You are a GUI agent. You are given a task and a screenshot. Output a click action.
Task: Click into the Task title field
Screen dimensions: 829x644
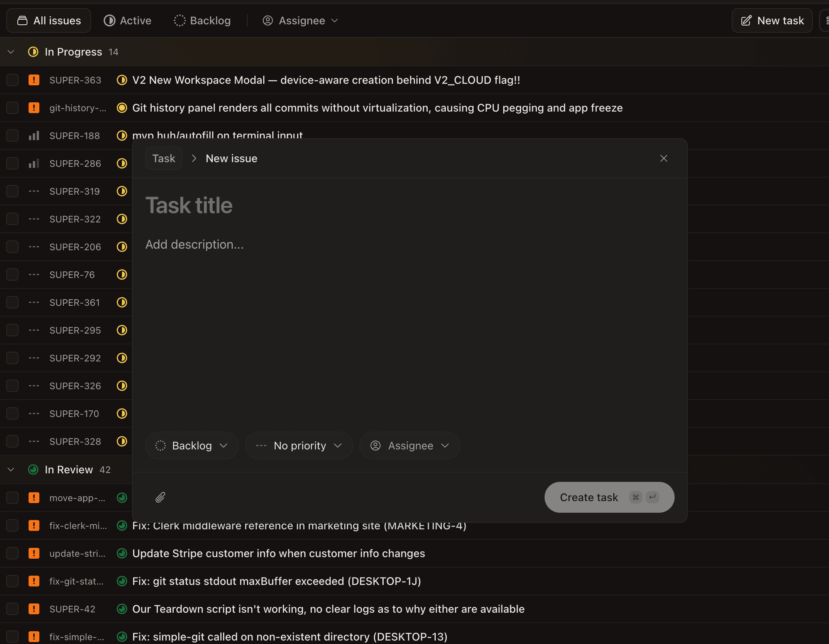coord(386,205)
